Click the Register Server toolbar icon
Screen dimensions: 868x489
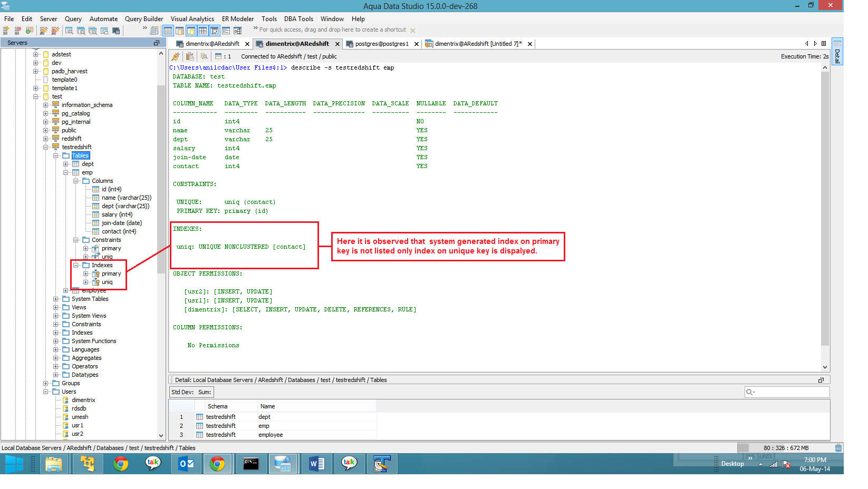[6, 31]
